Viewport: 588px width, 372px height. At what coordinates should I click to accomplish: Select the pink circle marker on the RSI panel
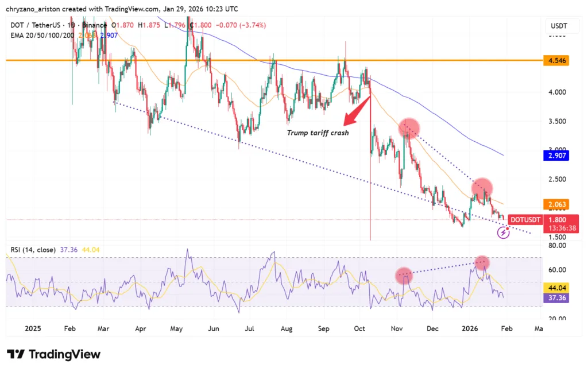pyautogui.click(x=404, y=276)
